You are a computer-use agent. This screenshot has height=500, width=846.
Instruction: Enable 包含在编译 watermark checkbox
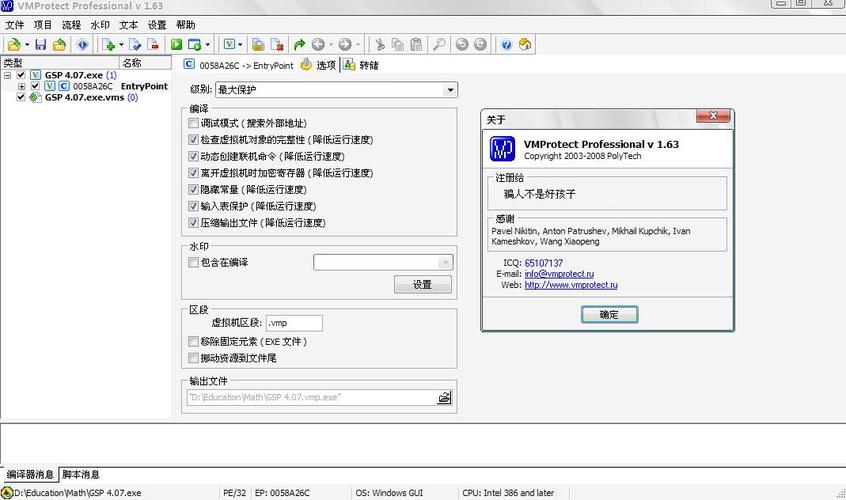tap(193, 263)
